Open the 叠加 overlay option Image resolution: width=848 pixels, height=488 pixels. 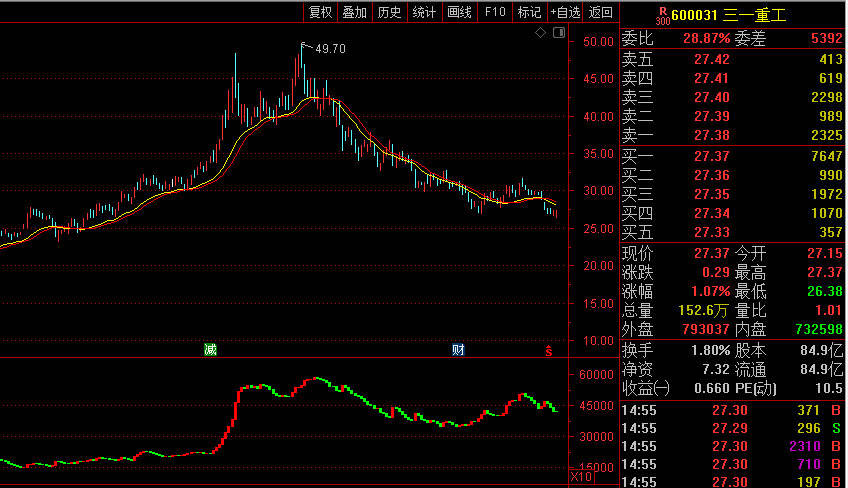[x=354, y=12]
